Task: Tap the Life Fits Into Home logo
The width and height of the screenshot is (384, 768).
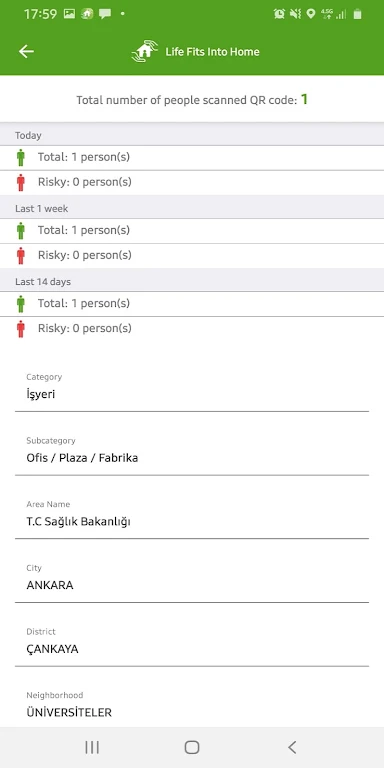Action: point(144,51)
